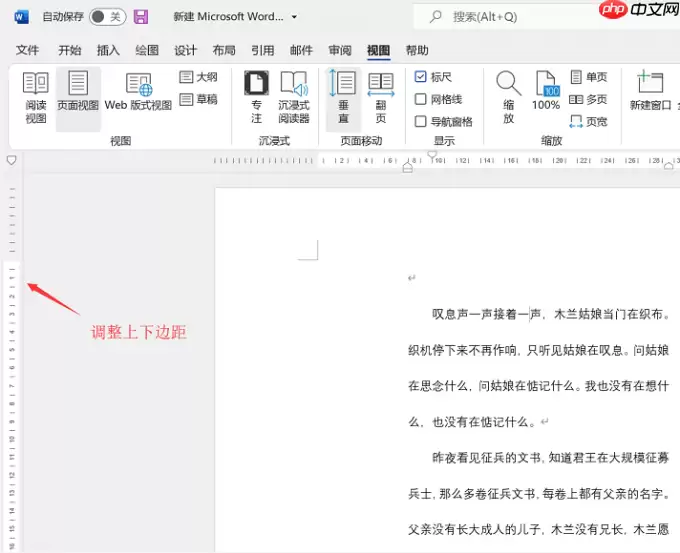This screenshot has height=553, width=680.
Task: Toggle the AutoSave (自动保存) switch
Action: tap(108, 17)
